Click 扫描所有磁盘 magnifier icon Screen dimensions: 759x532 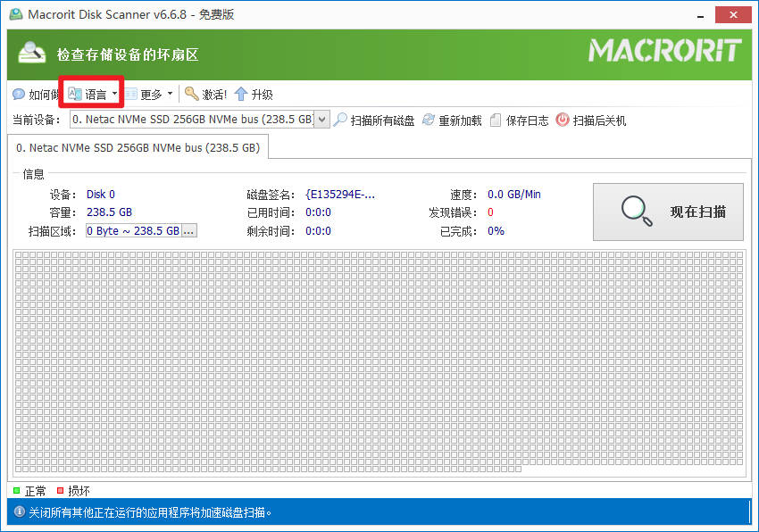tap(340, 120)
